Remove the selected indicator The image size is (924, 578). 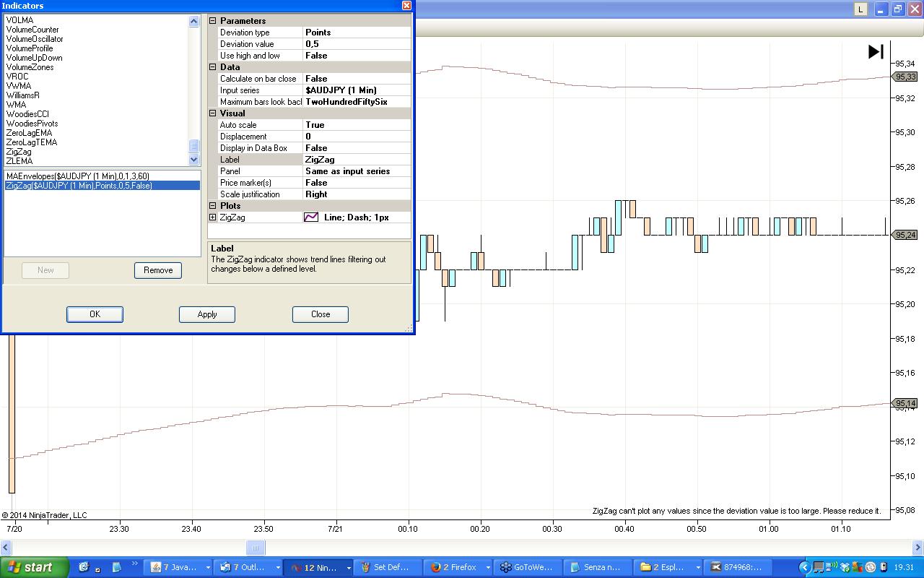tap(158, 270)
